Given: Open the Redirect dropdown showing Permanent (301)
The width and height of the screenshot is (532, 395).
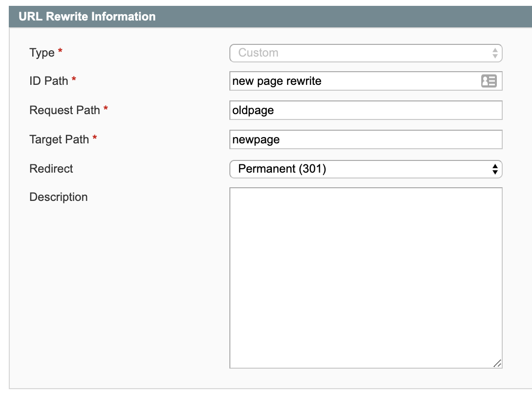Looking at the screenshot, I should pyautogui.click(x=366, y=168).
